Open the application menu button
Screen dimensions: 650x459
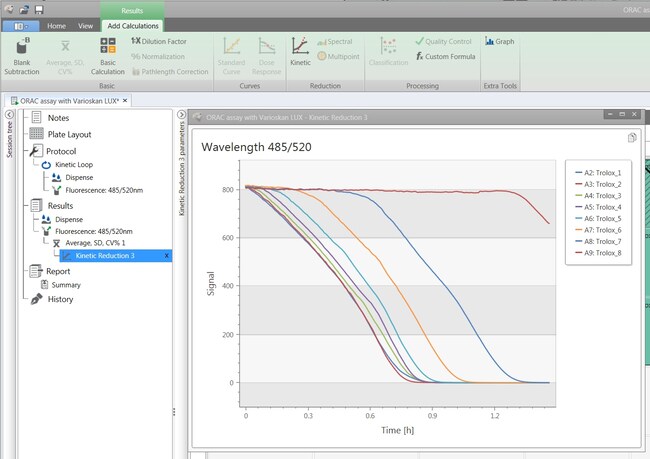[x=21, y=26]
